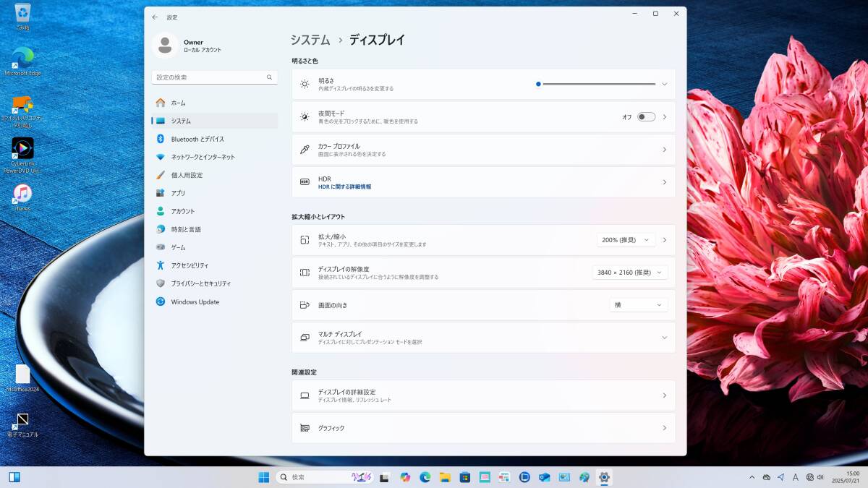The image size is (868, 488).
Task: Open the ごみ箱 desktop icon
Action: [22, 17]
